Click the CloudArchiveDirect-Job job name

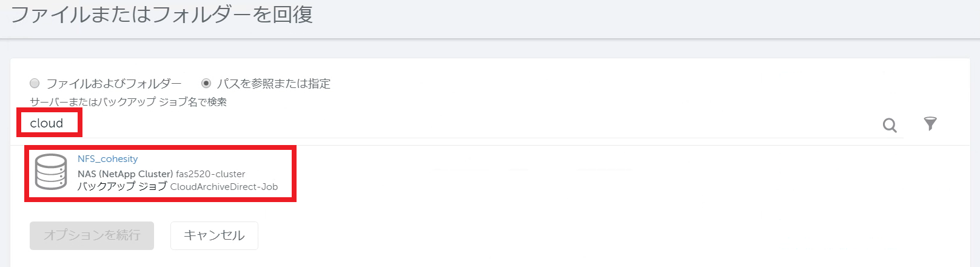(224, 187)
